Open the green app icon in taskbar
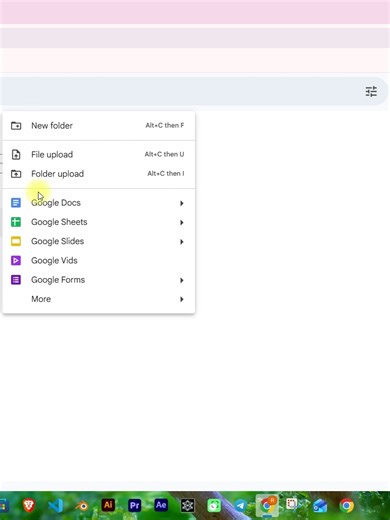 tap(214, 506)
